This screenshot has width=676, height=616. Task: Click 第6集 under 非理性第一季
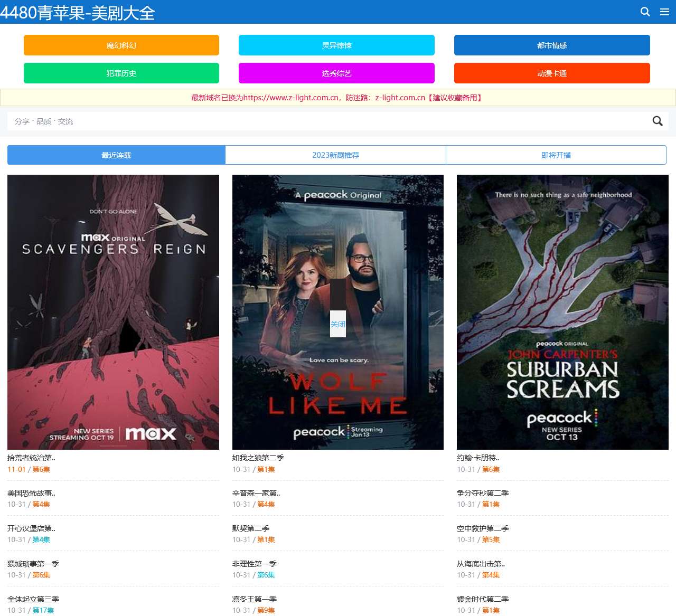click(266, 575)
